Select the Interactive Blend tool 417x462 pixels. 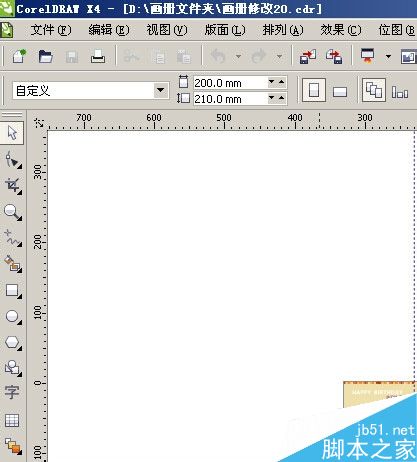[12, 446]
